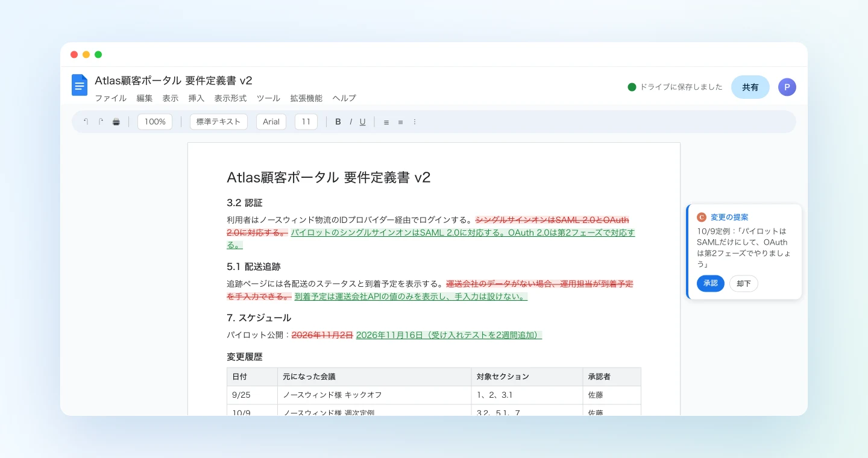This screenshot has width=868, height=458.
Task: Reject the suggestion with 却下
Action: coord(744,283)
